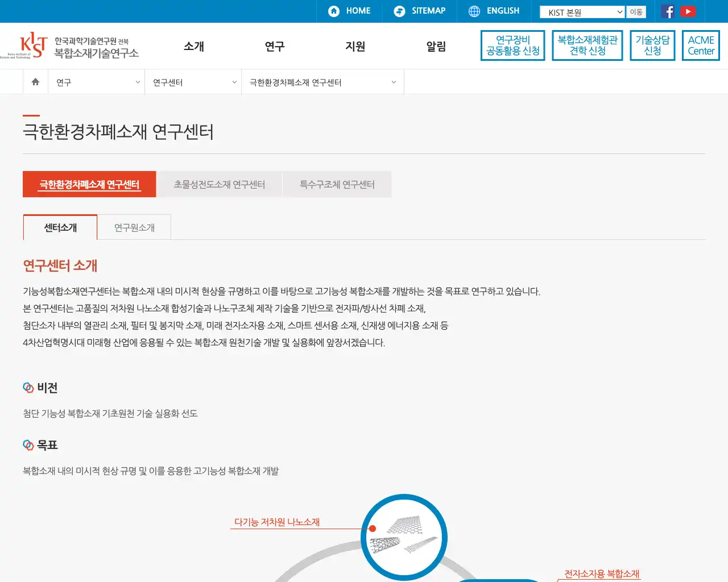
Task: Open the YouTube icon link
Action: 688,11
